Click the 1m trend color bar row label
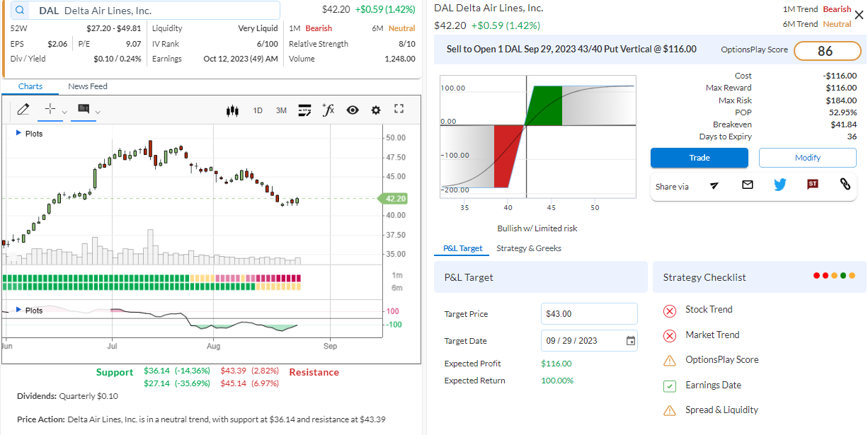Screen dimensions: 868x435 [396, 275]
